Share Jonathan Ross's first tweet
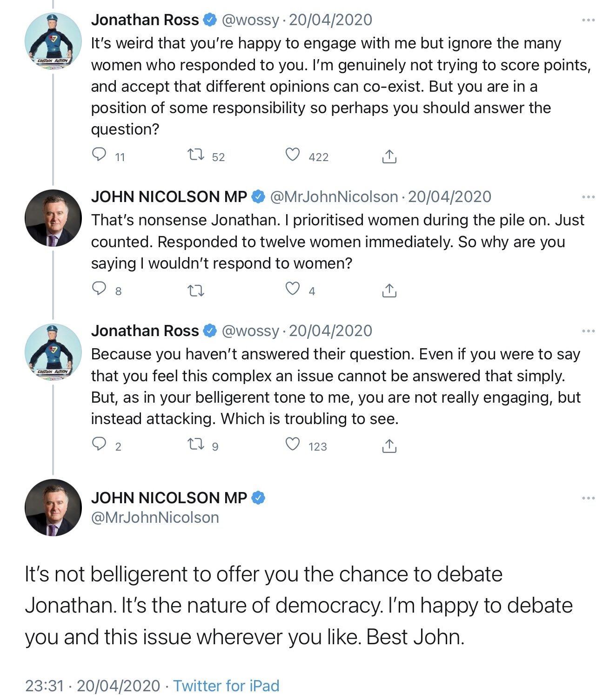The width and height of the screenshot is (616, 695). [389, 156]
